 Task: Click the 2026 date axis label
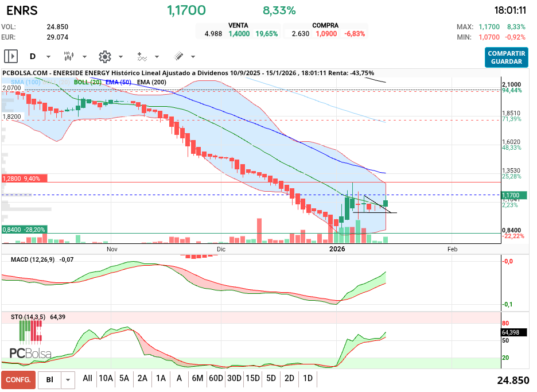point(337,249)
